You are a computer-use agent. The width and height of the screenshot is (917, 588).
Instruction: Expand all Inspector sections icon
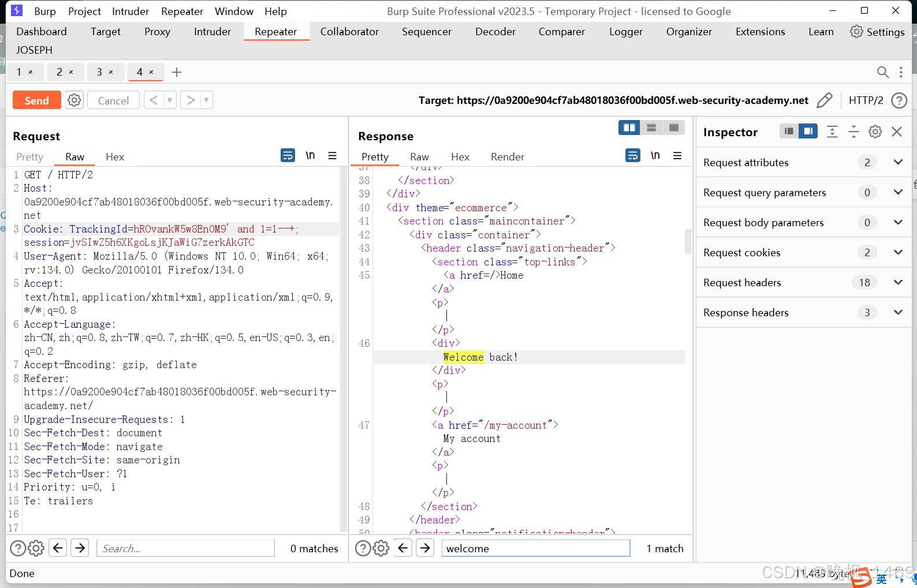(x=832, y=132)
